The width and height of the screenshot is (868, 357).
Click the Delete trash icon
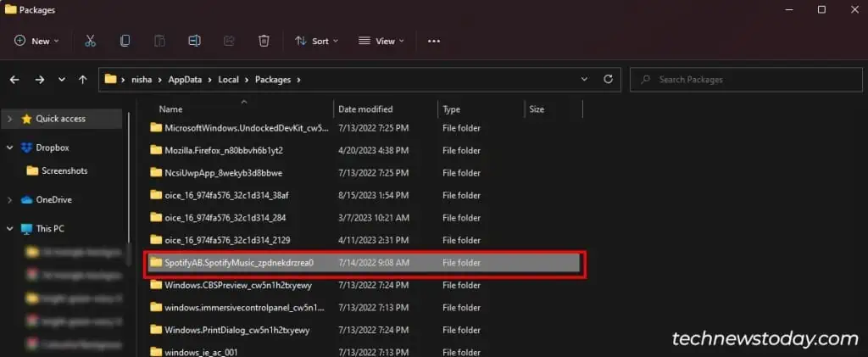tap(264, 41)
